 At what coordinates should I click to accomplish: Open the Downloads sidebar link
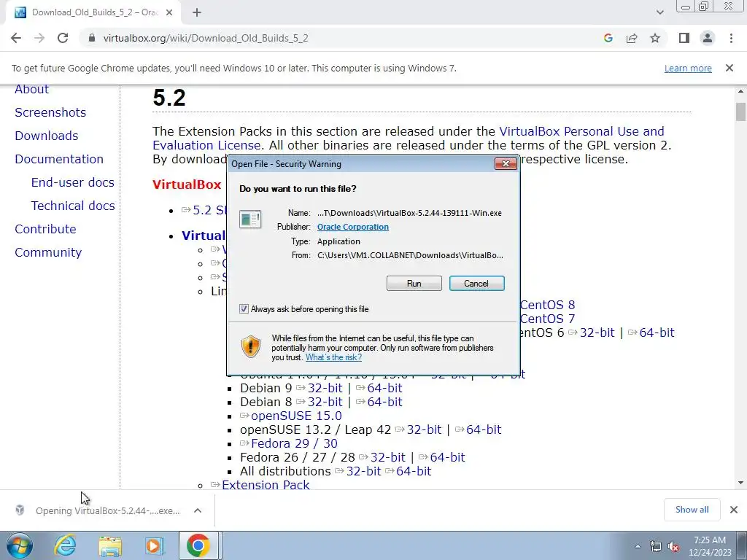click(x=46, y=136)
